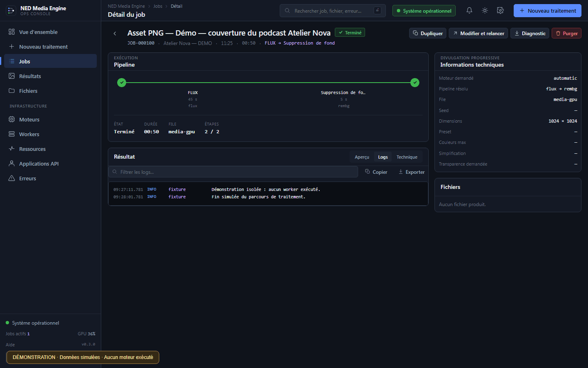Download the Diagnostic
The image size is (588, 368).
click(x=530, y=33)
